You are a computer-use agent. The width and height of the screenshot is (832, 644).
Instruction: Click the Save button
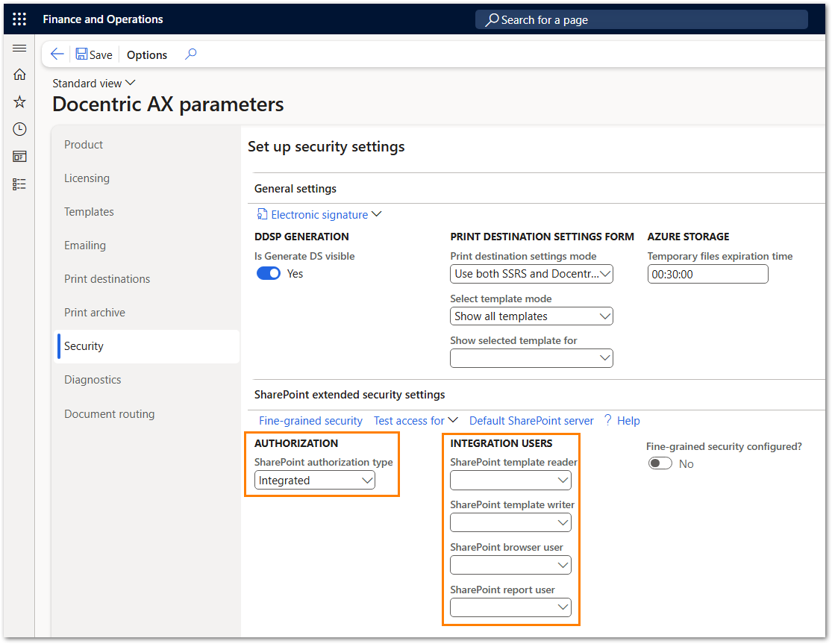pos(94,54)
